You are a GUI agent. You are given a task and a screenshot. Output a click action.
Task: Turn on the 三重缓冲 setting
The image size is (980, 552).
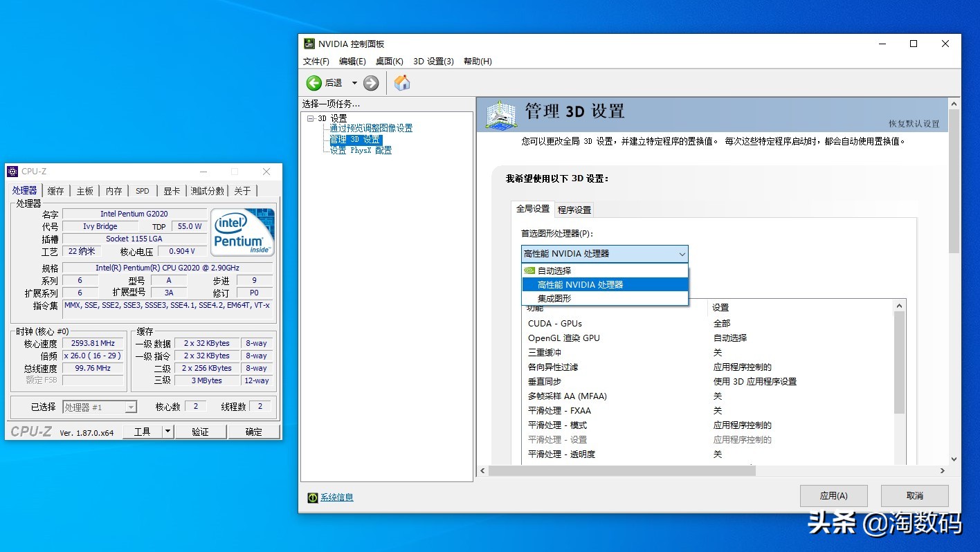click(717, 352)
